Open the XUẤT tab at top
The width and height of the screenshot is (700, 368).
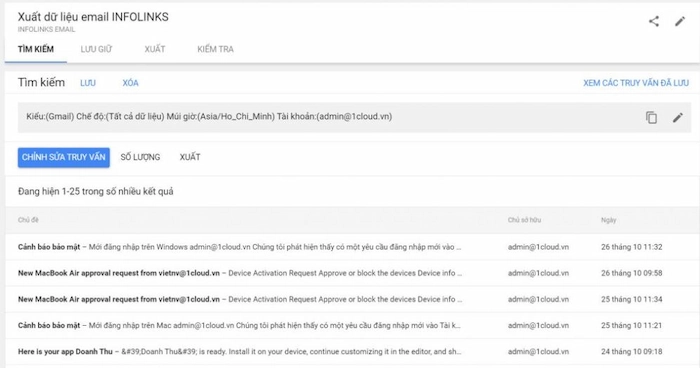[154, 49]
